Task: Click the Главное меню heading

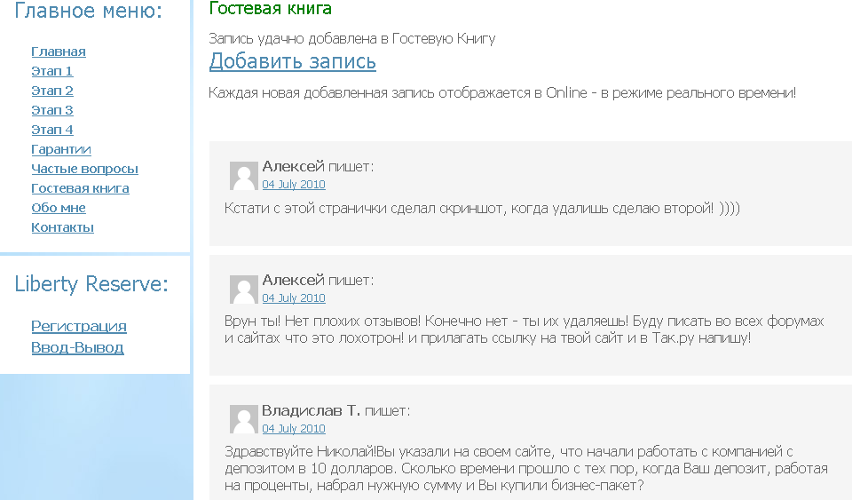Action: [x=89, y=11]
